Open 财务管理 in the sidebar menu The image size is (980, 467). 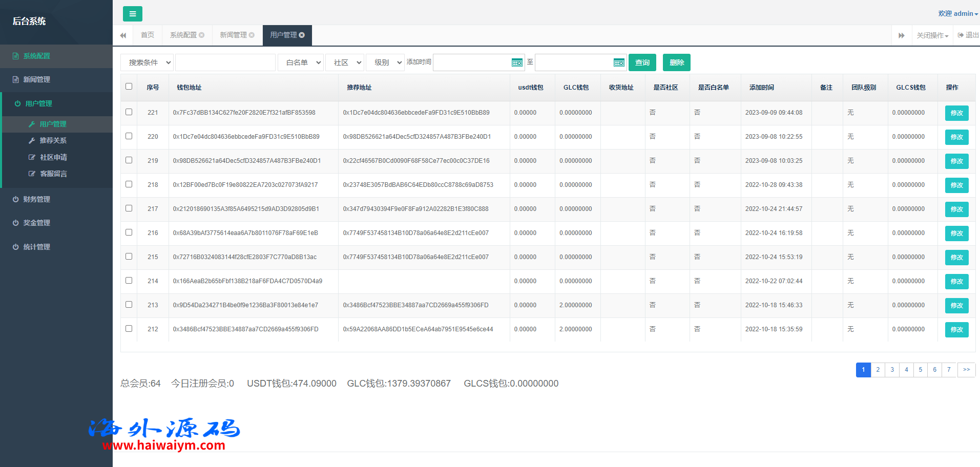(x=36, y=199)
